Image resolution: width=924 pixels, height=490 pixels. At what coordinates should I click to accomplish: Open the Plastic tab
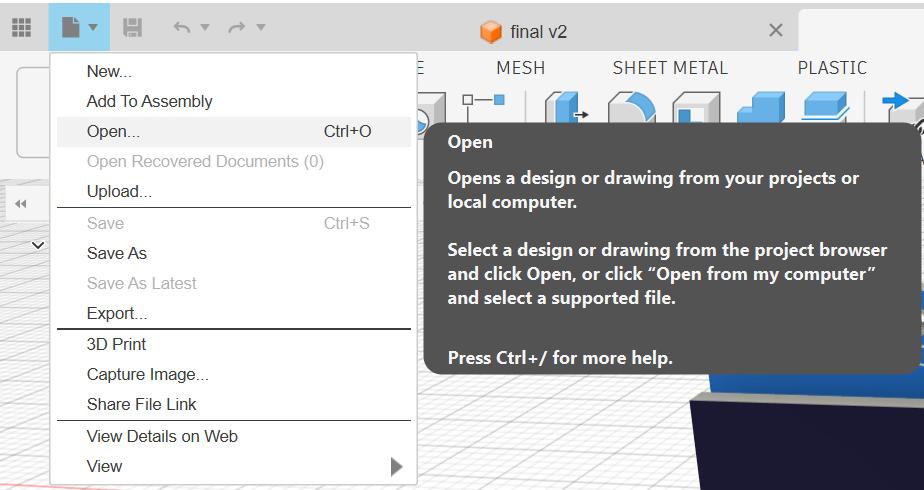coord(832,68)
